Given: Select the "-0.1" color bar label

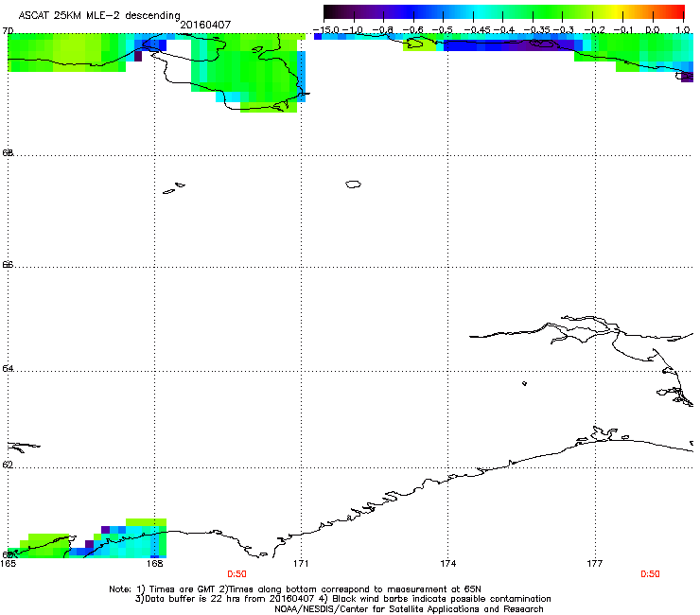Looking at the screenshot, I should point(623,30).
